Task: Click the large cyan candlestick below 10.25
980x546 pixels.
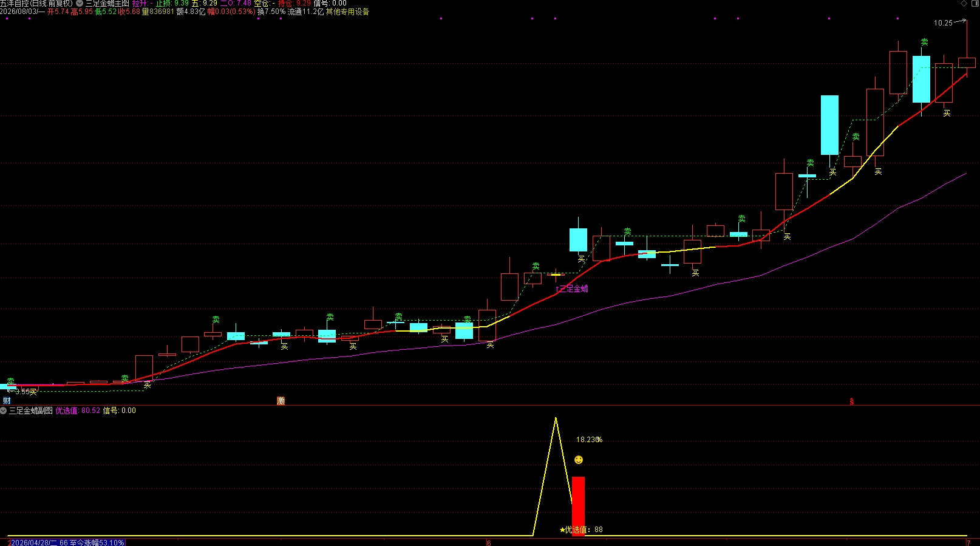Action: pos(921,79)
